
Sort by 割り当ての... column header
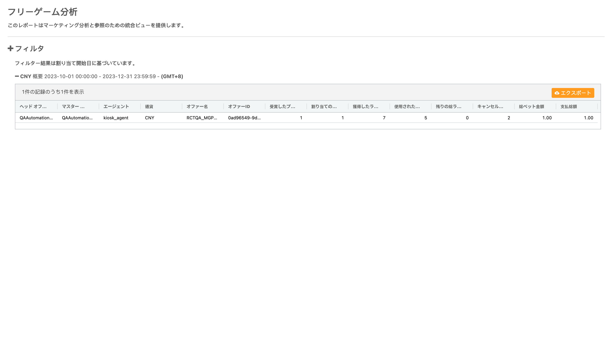324,106
